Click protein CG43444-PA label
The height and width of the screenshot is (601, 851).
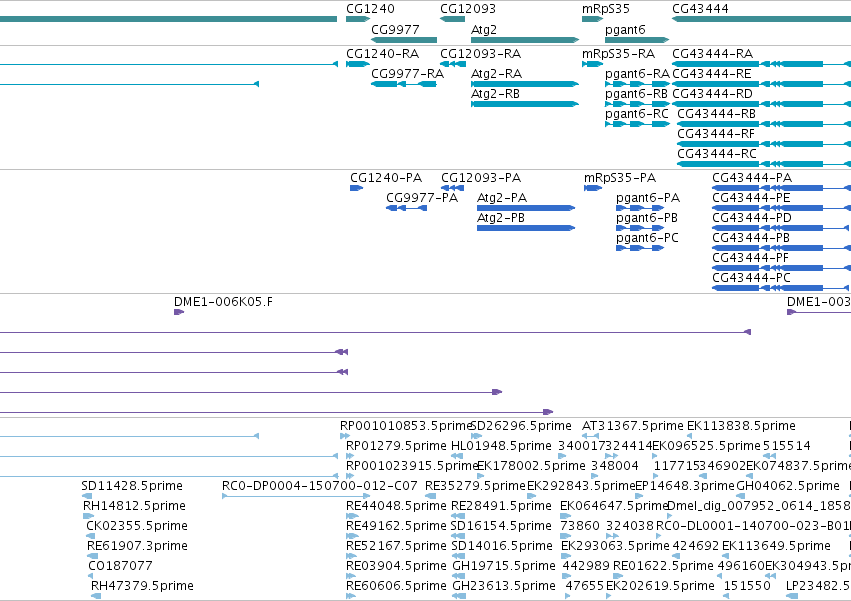[x=752, y=178]
